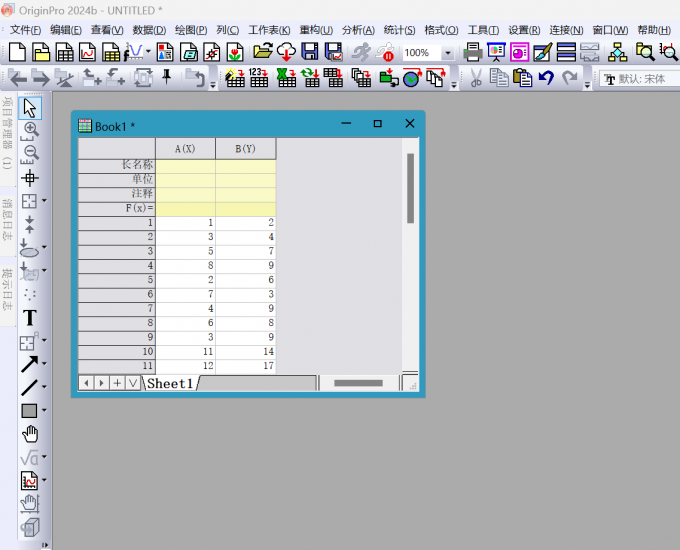680x550 pixels.
Task: Click the vertical scrollbar in Book1
Action: [x=410, y=188]
